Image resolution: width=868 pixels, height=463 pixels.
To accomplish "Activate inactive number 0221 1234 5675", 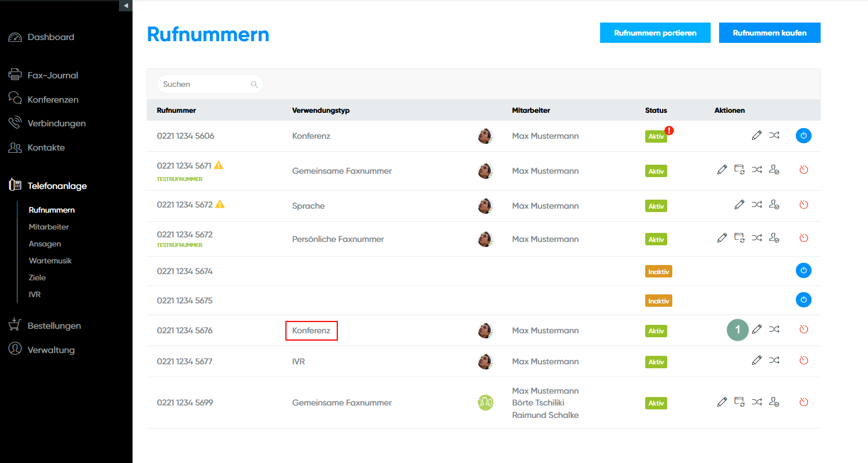I will point(803,300).
